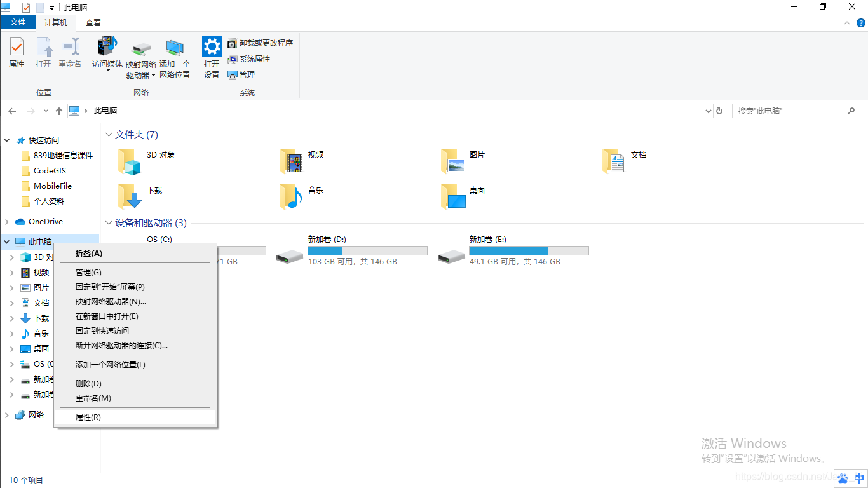Image resolution: width=868 pixels, height=488 pixels.
Task: Open the Access media (访问媒体) ribbon button
Action: tap(107, 53)
